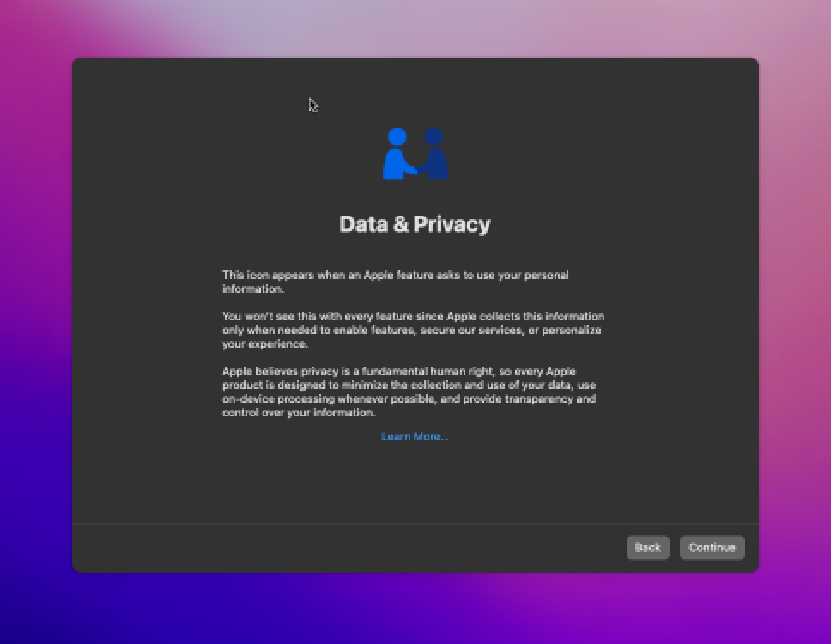Click paragraph starting "You won't see this"
The width and height of the screenshot is (831, 644).
point(414,331)
